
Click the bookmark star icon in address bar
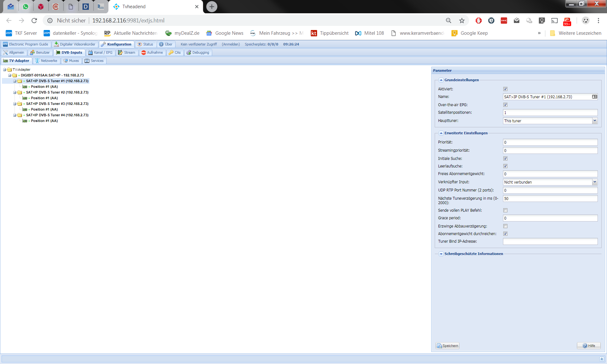tap(462, 21)
